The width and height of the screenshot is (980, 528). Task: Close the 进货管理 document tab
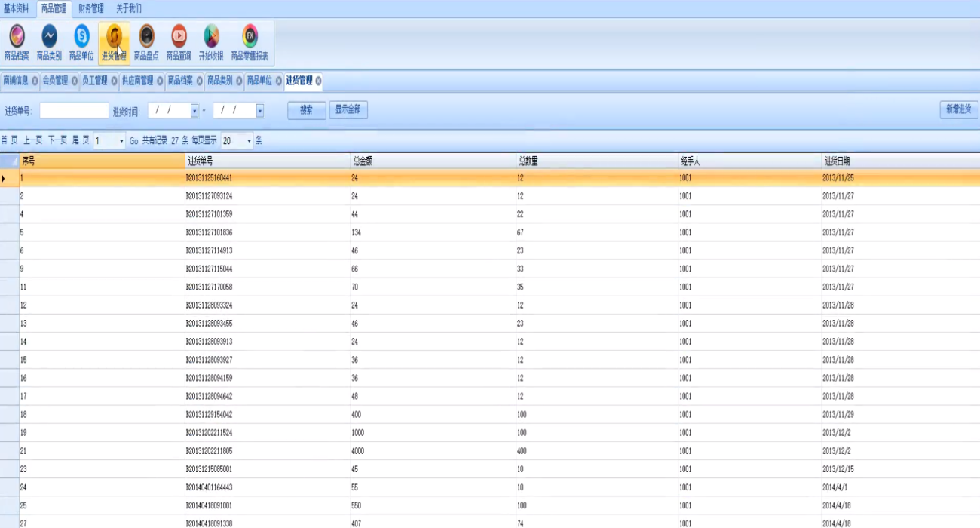tap(318, 81)
